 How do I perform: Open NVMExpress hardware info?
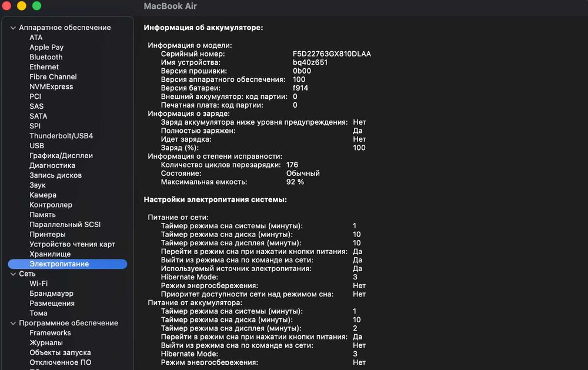pyautogui.click(x=51, y=86)
